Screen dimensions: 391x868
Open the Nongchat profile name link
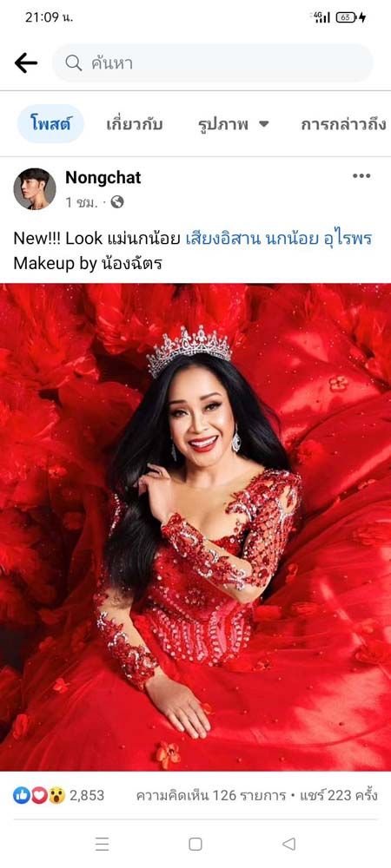click(103, 178)
